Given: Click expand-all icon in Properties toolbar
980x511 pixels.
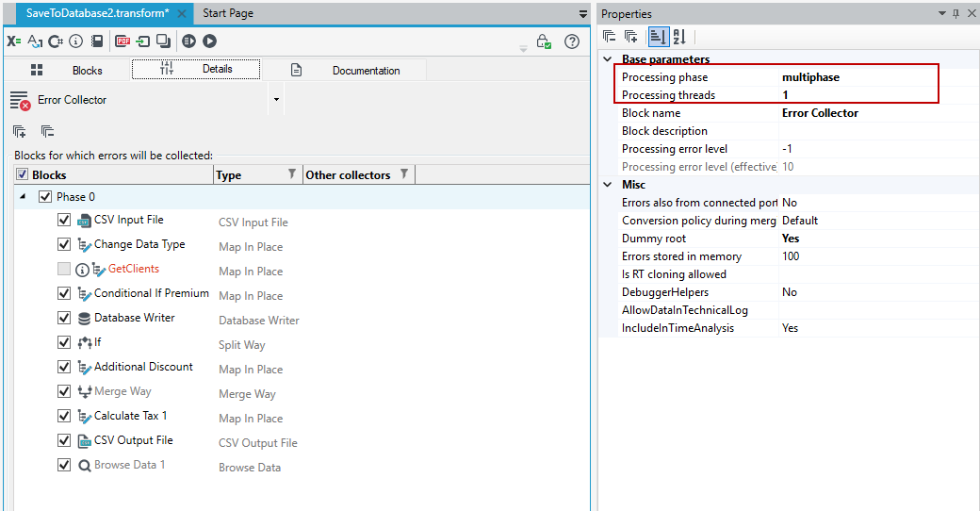Looking at the screenshot, I should [631, 37].
